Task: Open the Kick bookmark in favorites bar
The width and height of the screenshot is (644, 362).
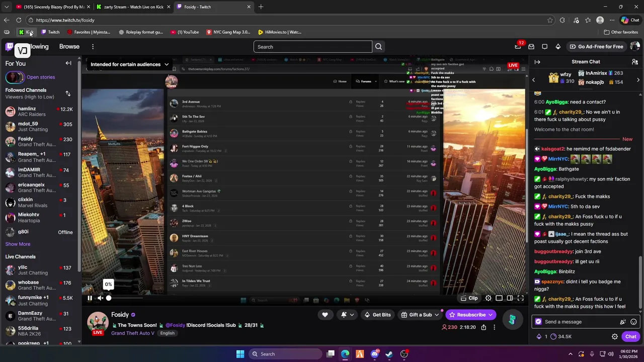Action: (x=26, y=32)
